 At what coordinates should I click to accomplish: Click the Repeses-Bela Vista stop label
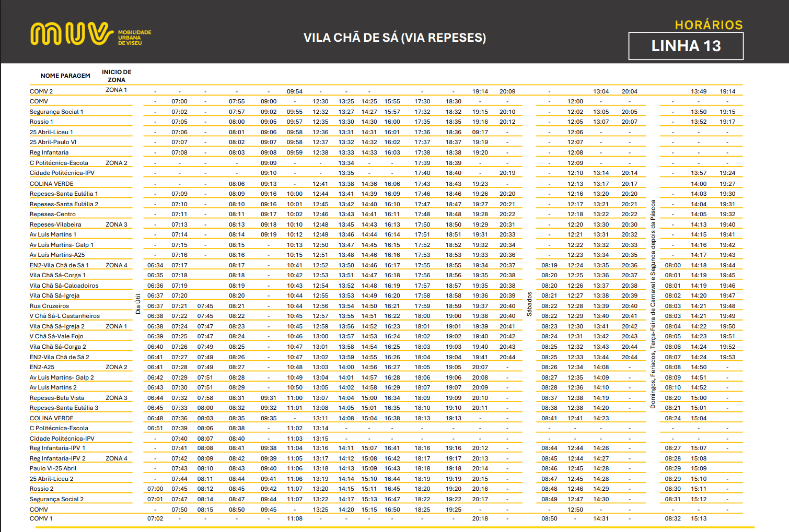pyautogui.click(x=57, y=398)
